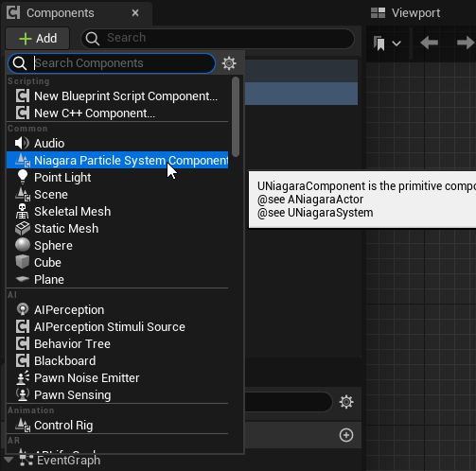Add a Static Mesh component
Screen dimensions: 476x471
pos(117,229)
